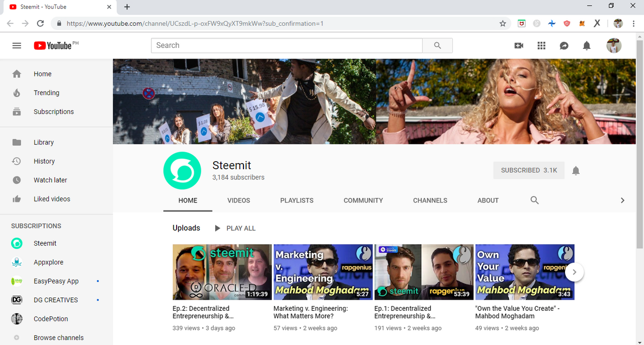
Task: Click the Subscriptions icon in the sidebar
Action: pyautogui.click(x=17, y=112)
